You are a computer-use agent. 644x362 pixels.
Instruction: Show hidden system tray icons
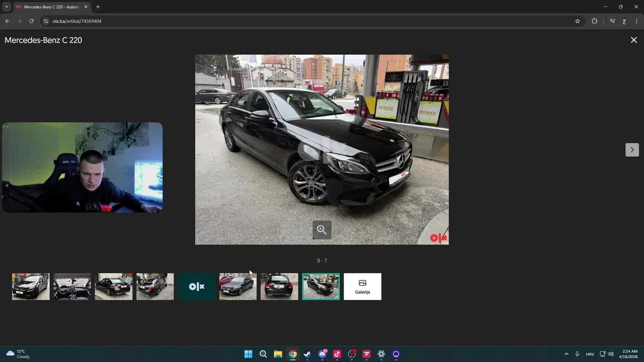coord(566,354)
